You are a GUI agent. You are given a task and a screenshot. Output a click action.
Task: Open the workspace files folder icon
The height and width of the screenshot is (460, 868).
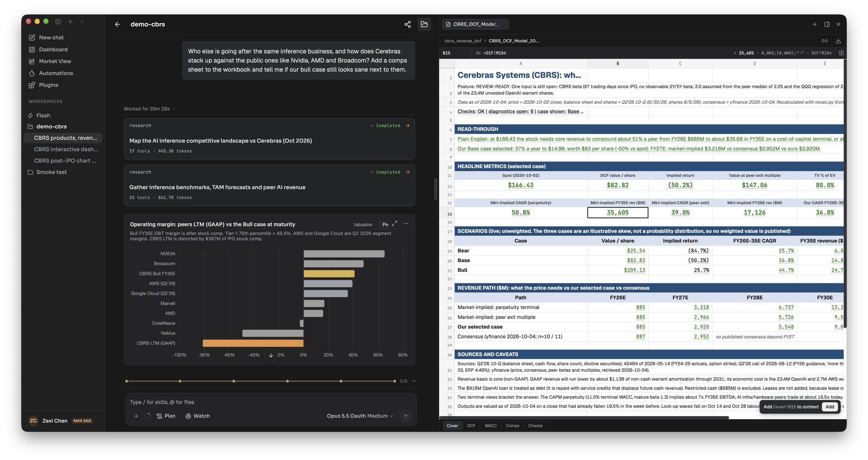[424, 24]
